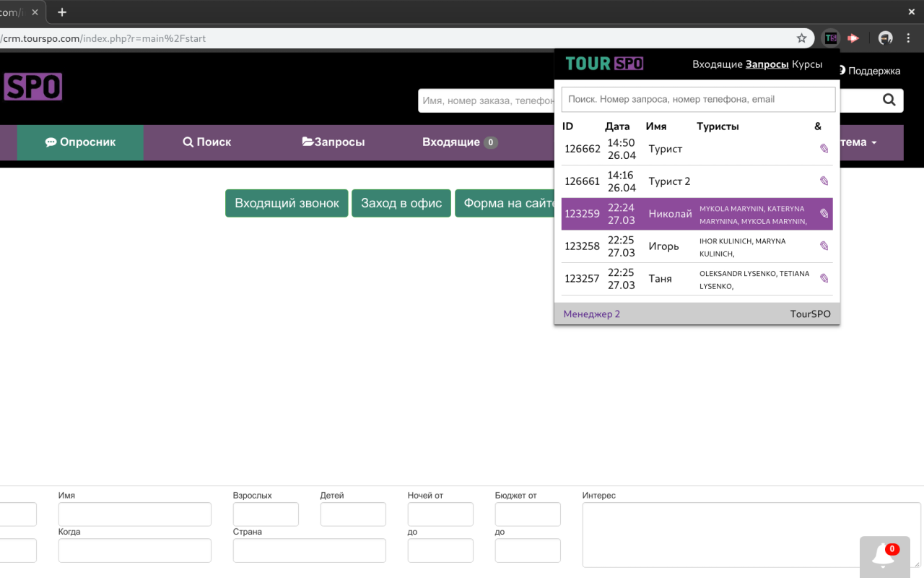Viewport: 924px width, 578px height.
Task: Click the budget 'до' input field
Action: point(528,551)
